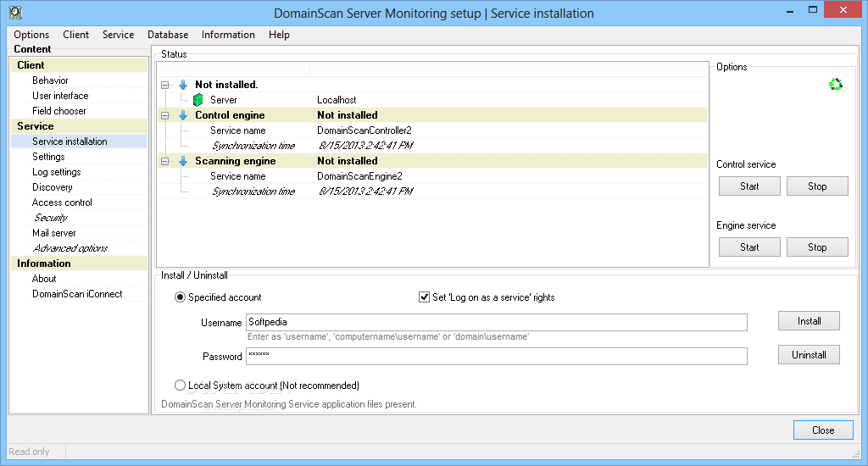The width and height of the screenshot is (868, 466).
Task: Select Service installation in sidebar
Action: [x=70, y=141]
